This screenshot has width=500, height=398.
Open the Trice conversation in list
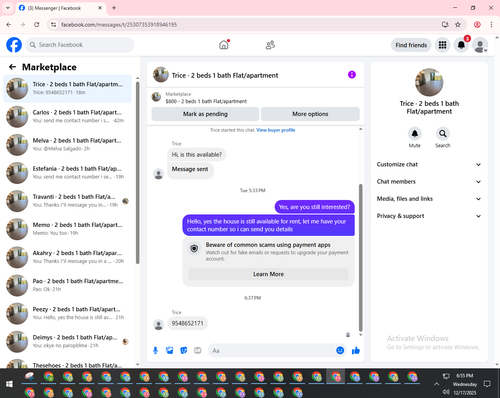point(68,88)
